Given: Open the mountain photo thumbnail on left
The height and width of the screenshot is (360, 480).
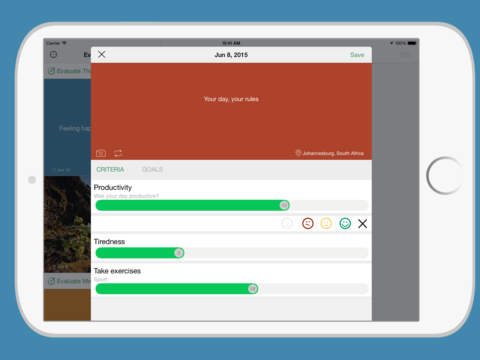Looking at the screenshot, I should click(67, 224).
